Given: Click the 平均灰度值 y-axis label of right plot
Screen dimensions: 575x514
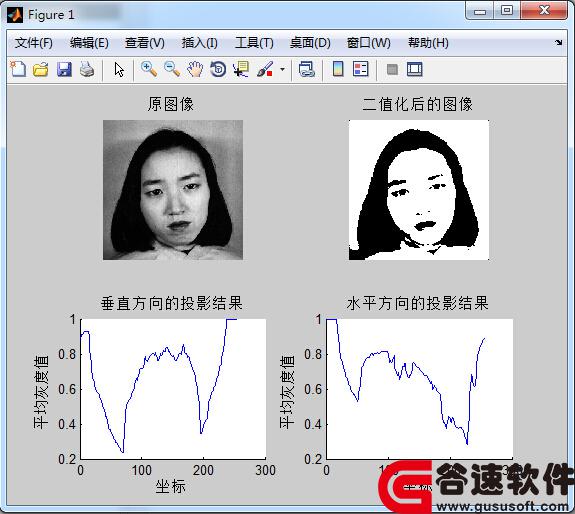Looking at the screenshot, I should 287,392.
